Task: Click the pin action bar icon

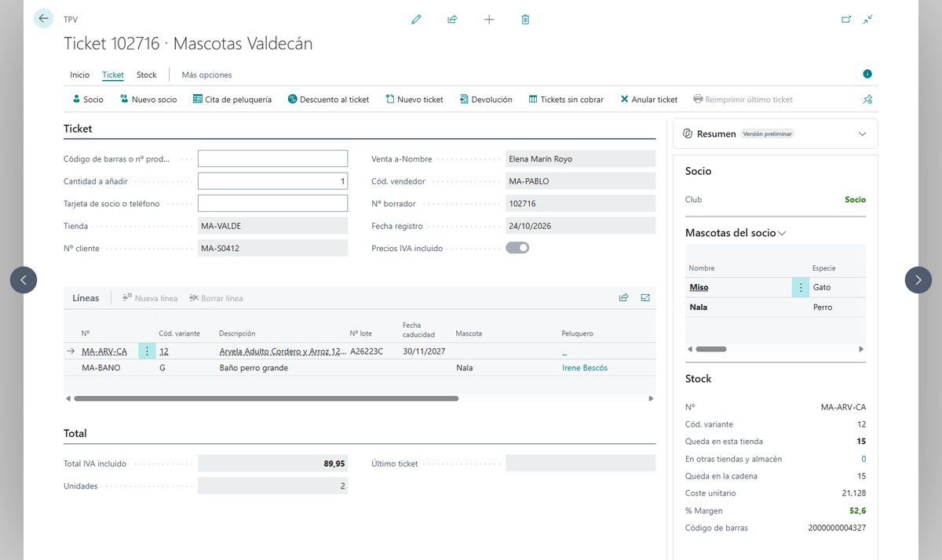Action: click(x=867, y=100)
